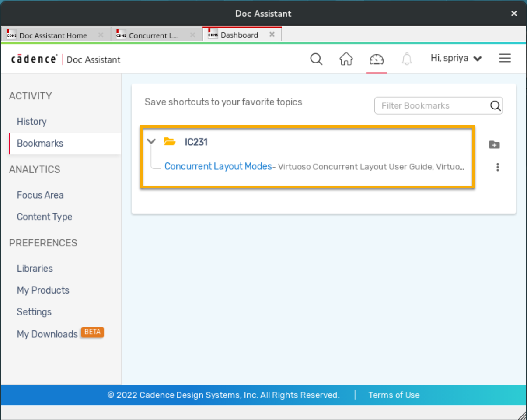Open the search magnifier icon in header
Screen dimensions: 527x420
[316, 59]
